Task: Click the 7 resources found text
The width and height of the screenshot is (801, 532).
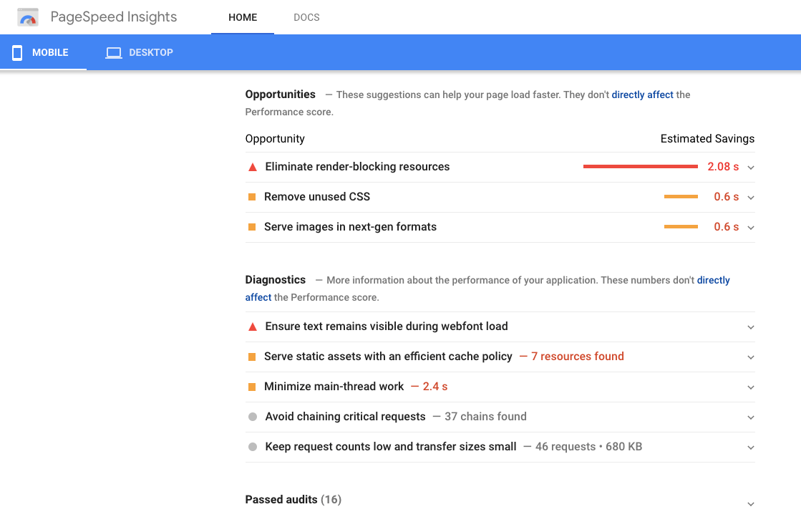Action: pos(577,356)
